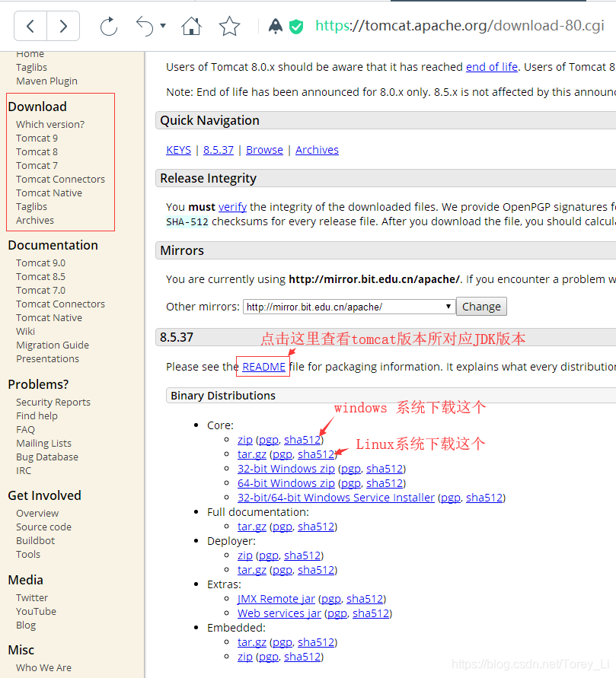616x678 pixels.
Task: Download Core tar.gz distribution
Action: coord(252,454)
